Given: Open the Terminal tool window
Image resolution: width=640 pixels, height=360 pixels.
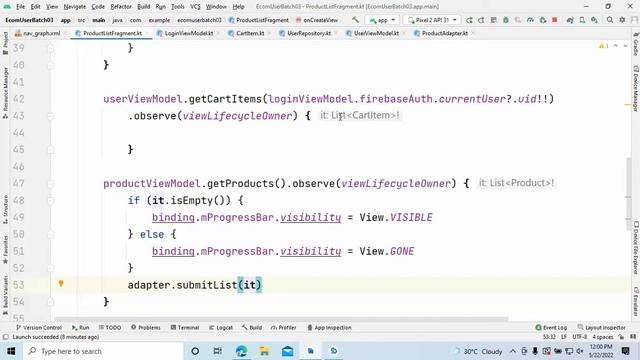Looking at the screenshot, I should pyautogui.click(x=185, y=327).
